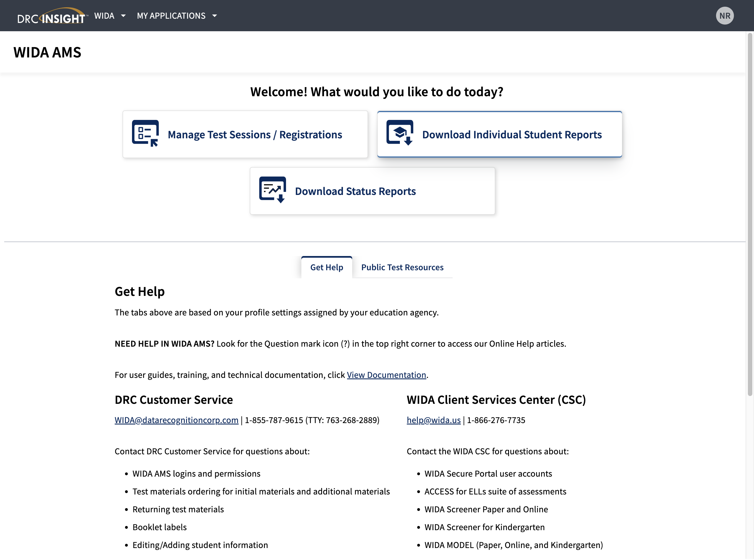Screen dimensions: 754x560
Task: Click the Status Reports chart download icon
Action: click(272, 190)
